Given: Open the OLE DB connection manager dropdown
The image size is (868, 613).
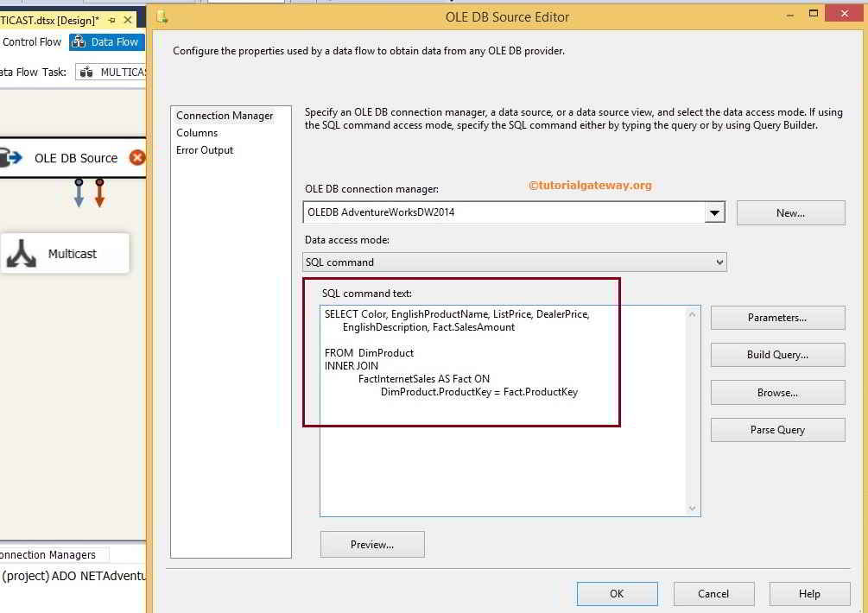Looking at the screenshot, I should [x=714, y=212].
